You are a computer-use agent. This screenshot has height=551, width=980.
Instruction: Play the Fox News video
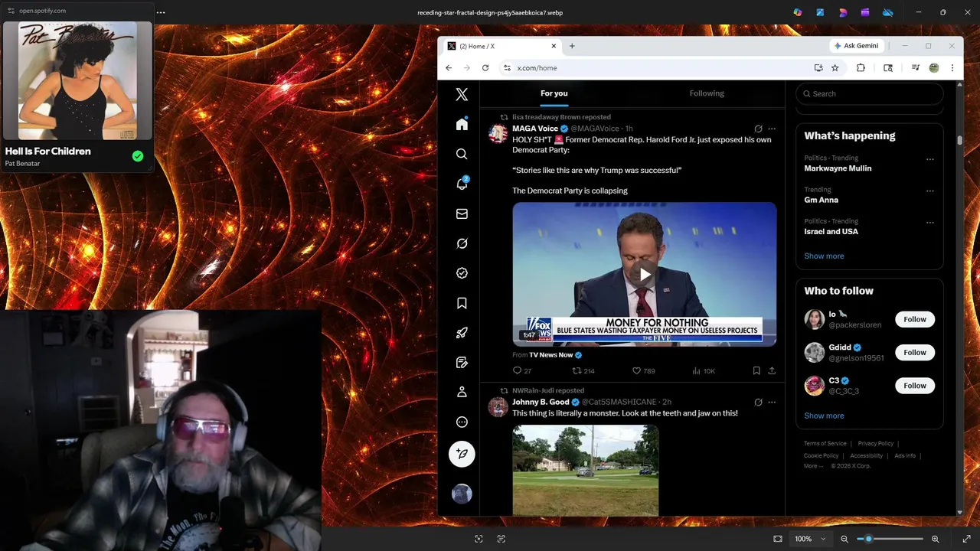[x=645, y=274]
